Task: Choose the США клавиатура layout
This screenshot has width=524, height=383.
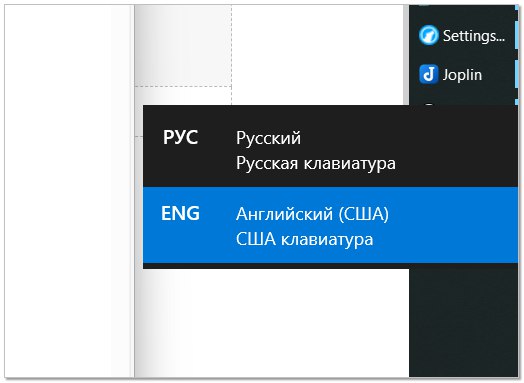Action: pyautogui.click(x=304, y=239)
